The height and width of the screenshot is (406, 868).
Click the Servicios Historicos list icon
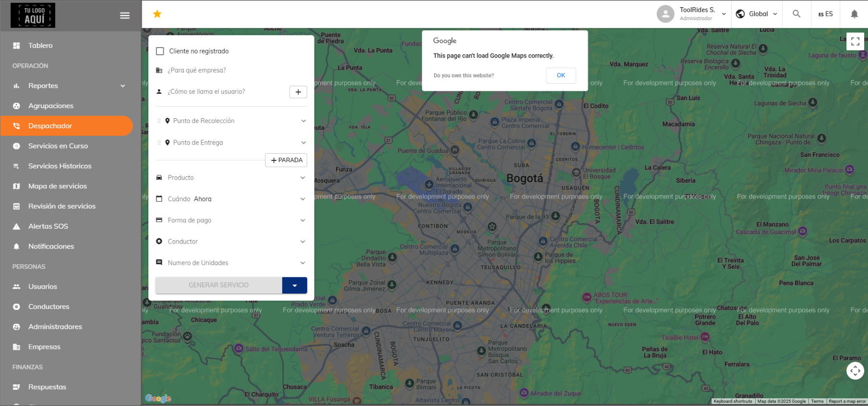[16, 166]
